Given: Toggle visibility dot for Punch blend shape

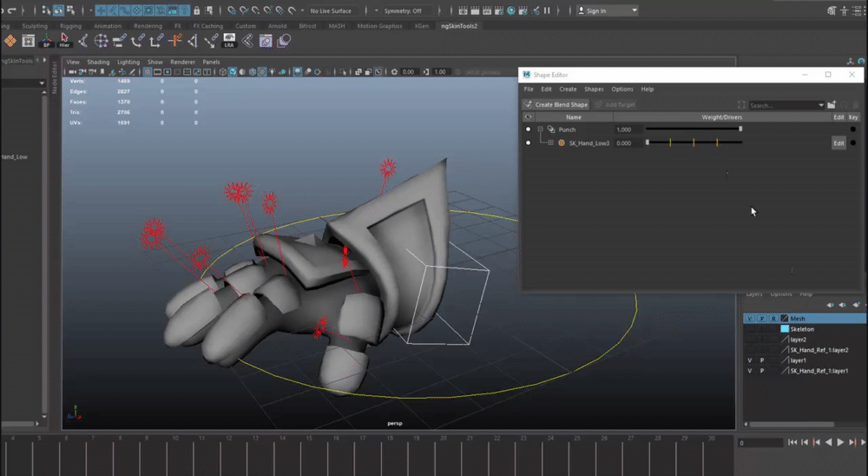Looking at the screenshot, I should point(528,129).
